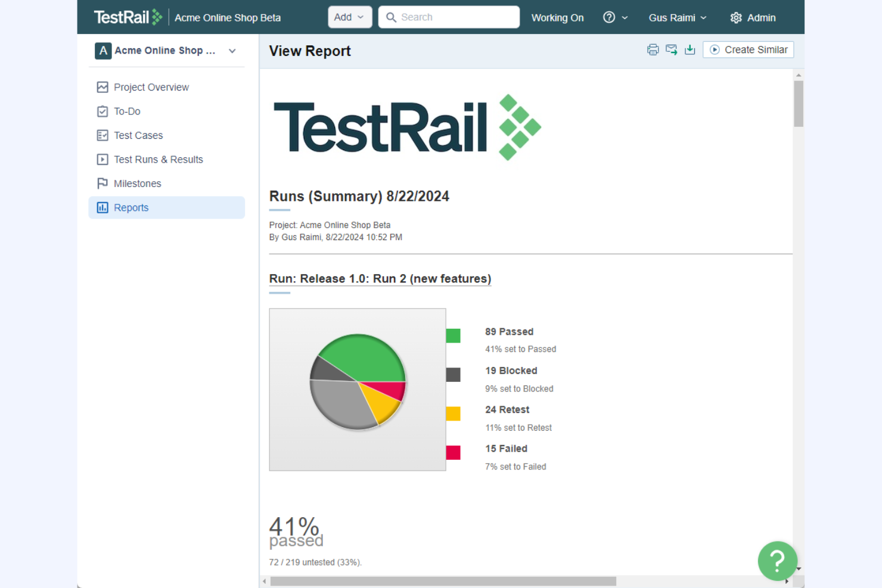The width and height of the screenshot is (882, 588).
Task: Select the Working On menu item
Action: coord(557,17)
